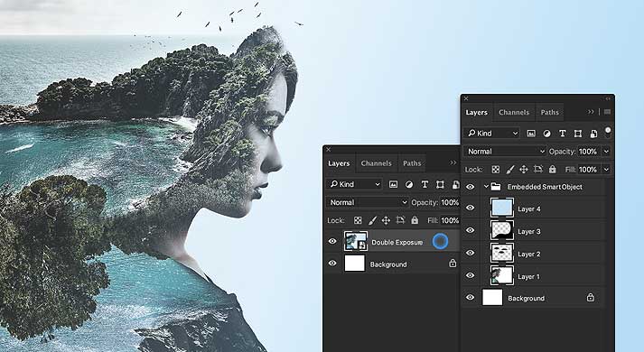Select type layer filter in Double Exposure panel

[425, 185]
